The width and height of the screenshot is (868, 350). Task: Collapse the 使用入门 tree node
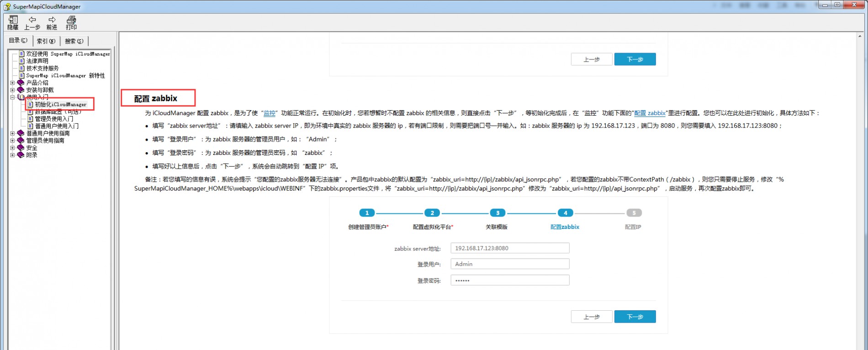[x=13, y=97]
